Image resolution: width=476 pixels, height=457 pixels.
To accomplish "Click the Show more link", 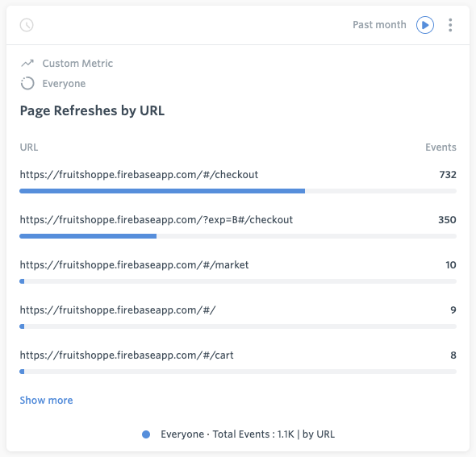I will click(x=46, y=400).
